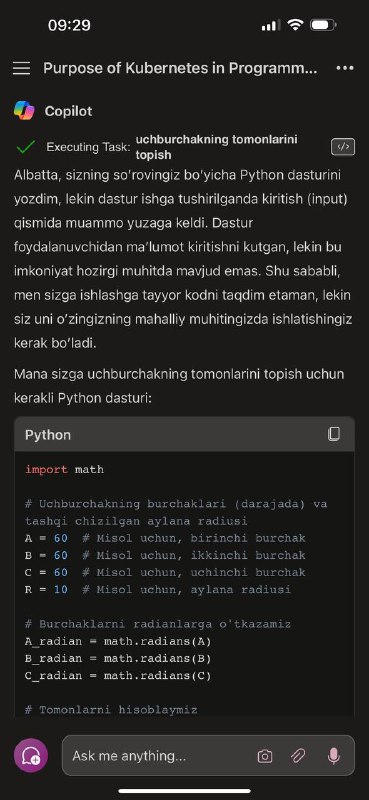Image resolution: width=369 pixels, height=800 pixels.
Task: Tap the 09:29 clock in status bar
Action: (x=69, y=25)
